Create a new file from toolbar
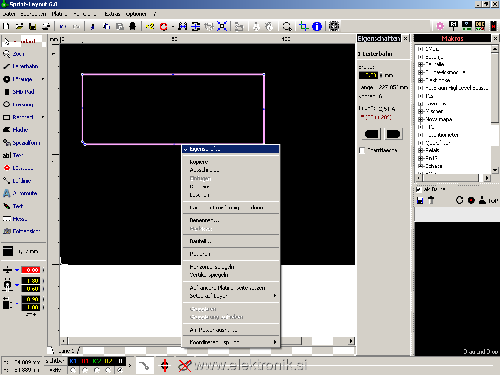The image size is (500, 375). (x=6, y=26)
